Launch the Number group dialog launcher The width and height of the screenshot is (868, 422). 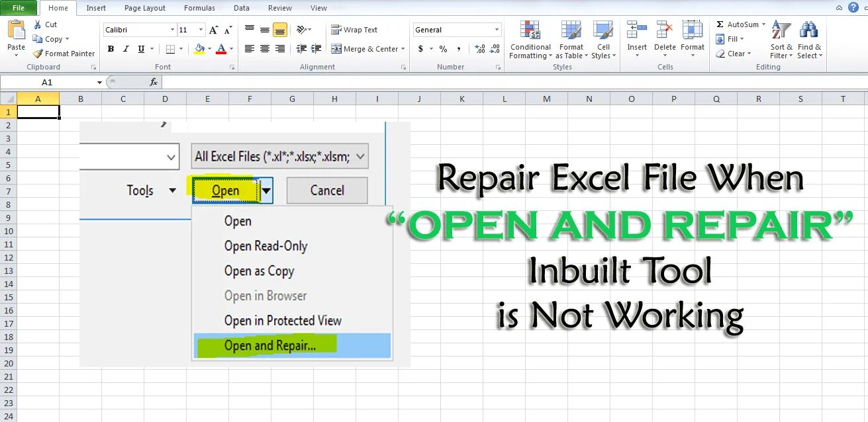(497, 67)
